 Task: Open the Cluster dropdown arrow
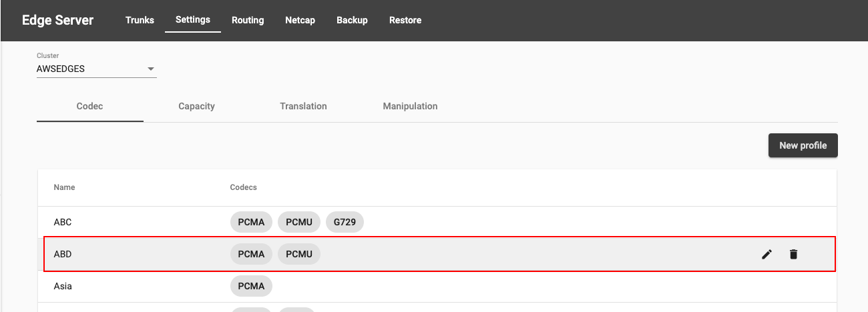150,69
